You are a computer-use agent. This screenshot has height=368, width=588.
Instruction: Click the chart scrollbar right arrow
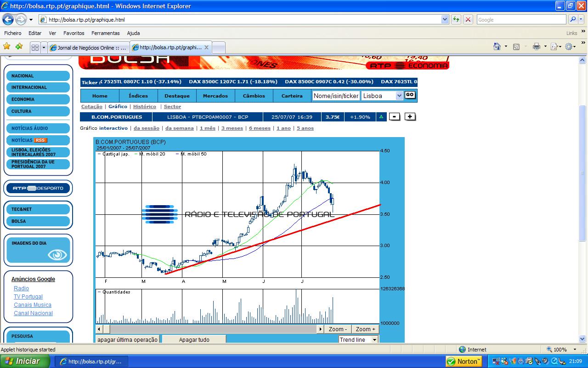click(x=321, y=329)
